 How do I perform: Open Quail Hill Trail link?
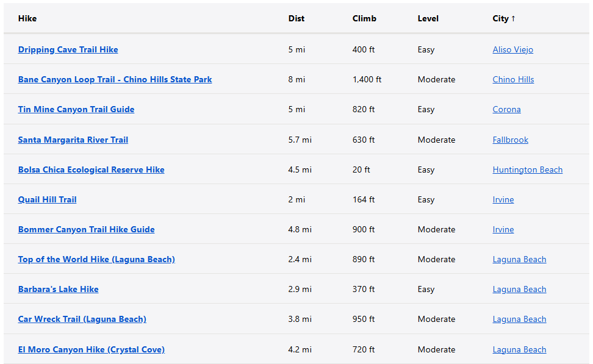(x=47, y=200)
